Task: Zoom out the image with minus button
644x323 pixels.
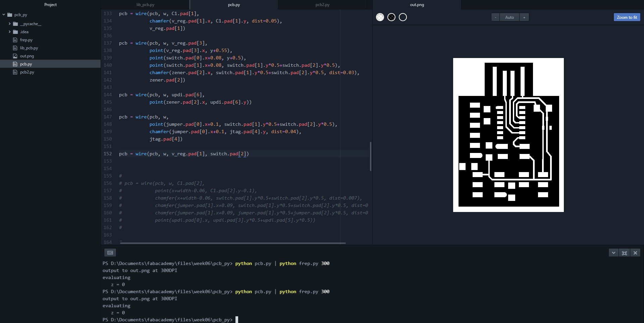Action: pos(495,17)
